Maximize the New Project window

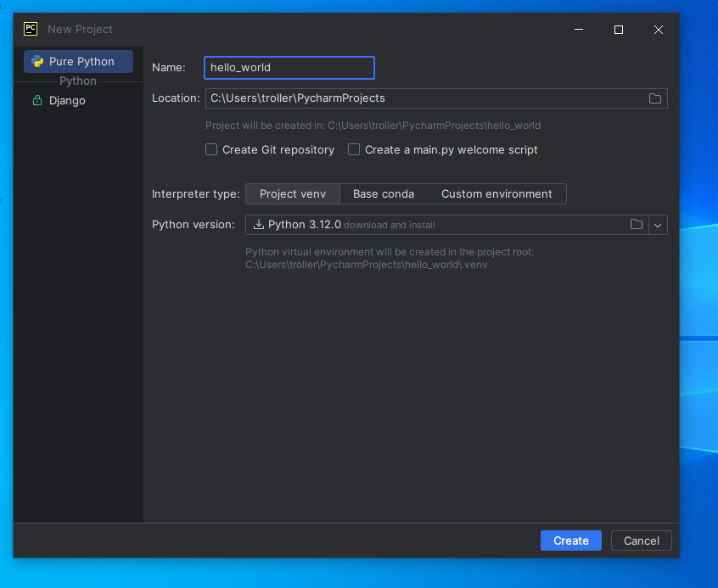coord(619,30)
